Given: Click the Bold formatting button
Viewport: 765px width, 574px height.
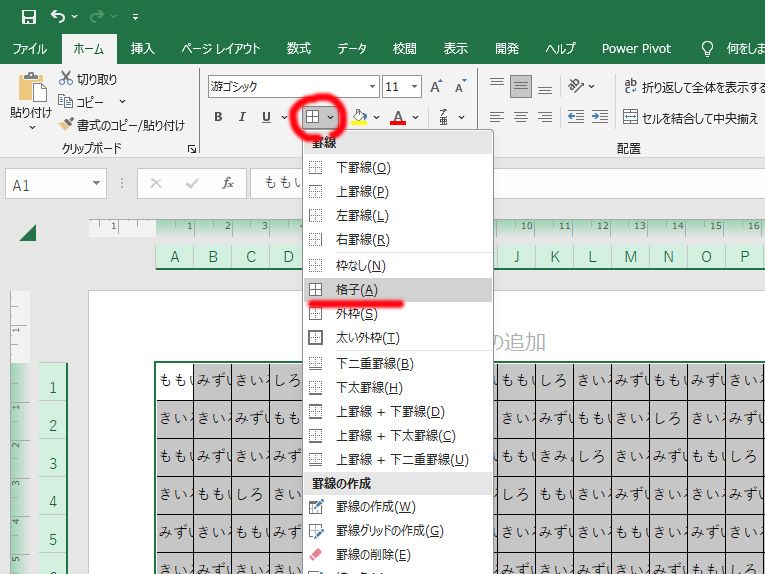Looking at the screenshot, I should point(218,117).
